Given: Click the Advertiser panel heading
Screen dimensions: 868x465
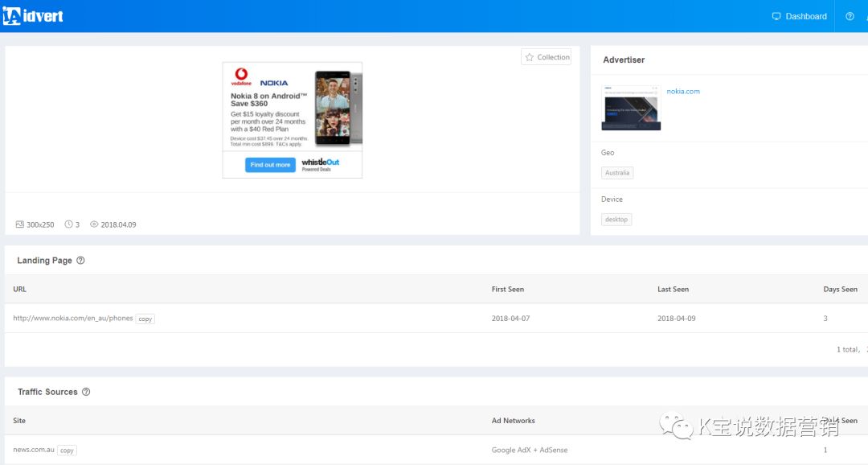Looking at the screenshot, I should click(624, 60).
